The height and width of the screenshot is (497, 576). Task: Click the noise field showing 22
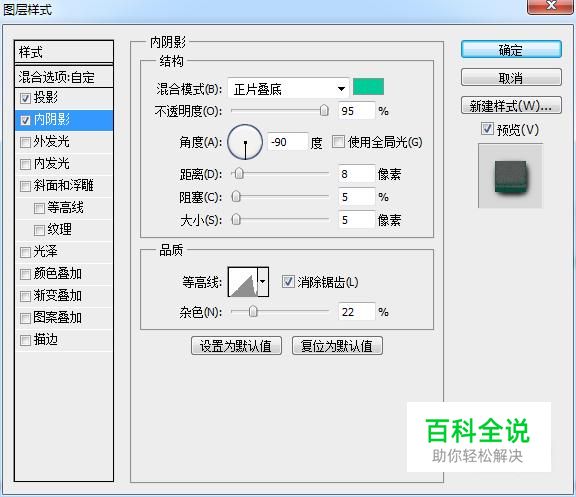(x=356, y=312)
